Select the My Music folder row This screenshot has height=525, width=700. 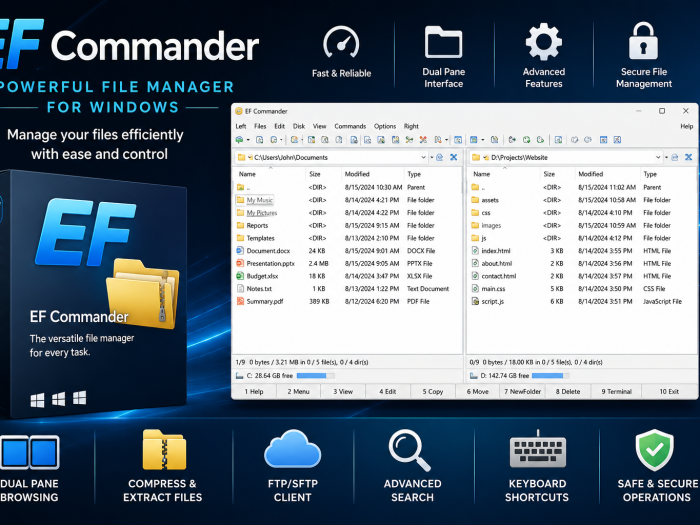[x=347, y=200]
